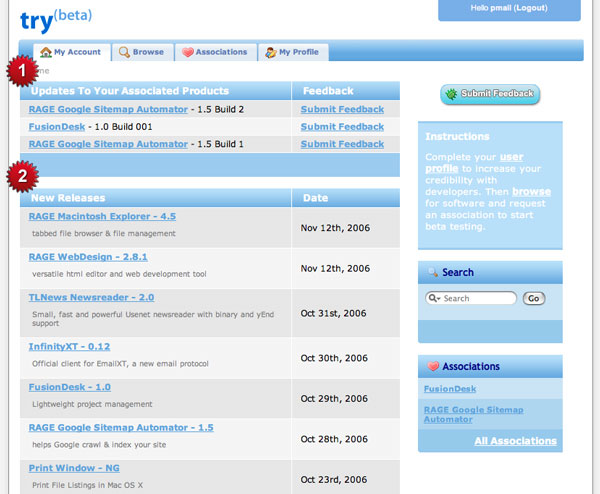Open TLNews Newsreader - 2.0 release

point(91,298)
